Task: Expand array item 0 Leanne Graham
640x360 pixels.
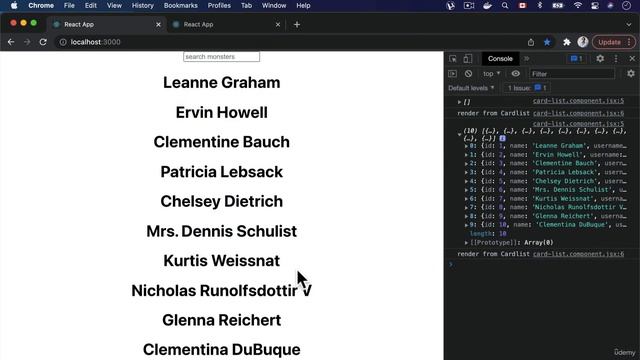Action: click(466, 146)
